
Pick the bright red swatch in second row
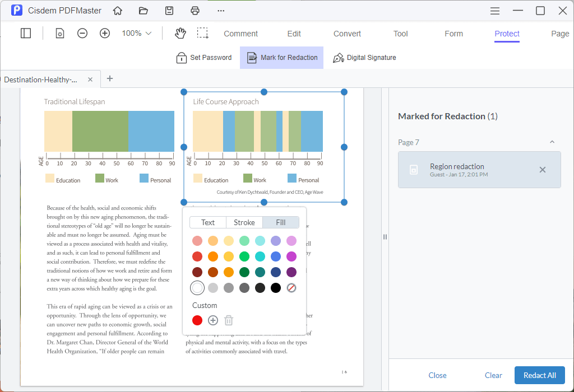(197, 256)
